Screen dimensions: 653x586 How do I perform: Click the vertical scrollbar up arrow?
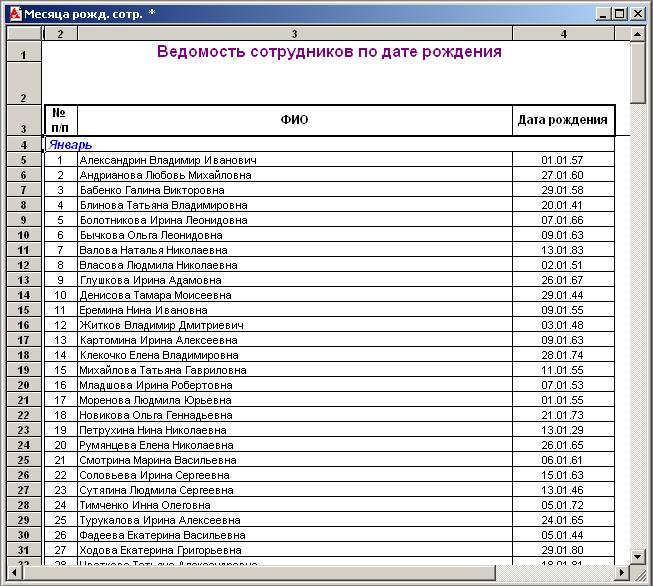pos(637,34)
